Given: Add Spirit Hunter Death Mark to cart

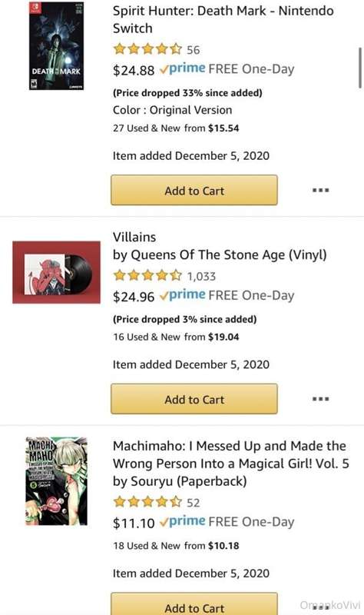Looking at the screenshot, I should click(x=194, y=190).
